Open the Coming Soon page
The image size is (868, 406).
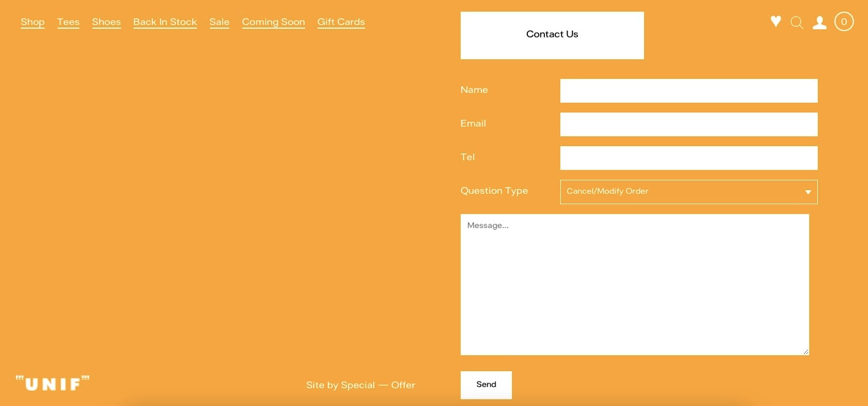click(x=273, y=21)
